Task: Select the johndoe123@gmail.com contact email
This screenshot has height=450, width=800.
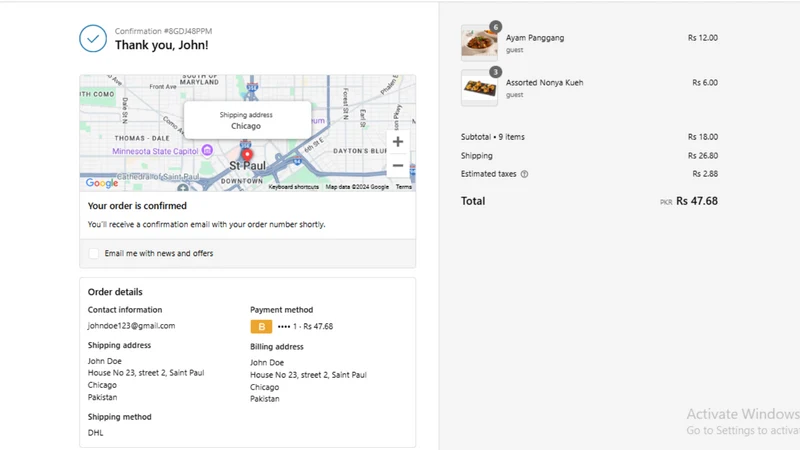Action: (131, 326)
